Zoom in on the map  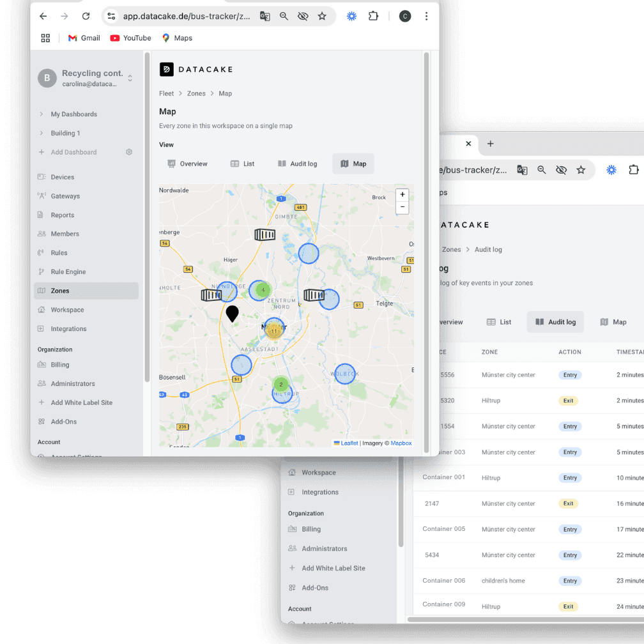(x=402, y=195)
